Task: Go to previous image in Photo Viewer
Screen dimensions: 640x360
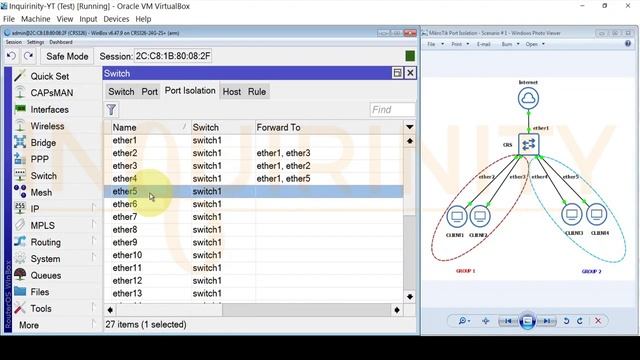Action: coord(508,321)
